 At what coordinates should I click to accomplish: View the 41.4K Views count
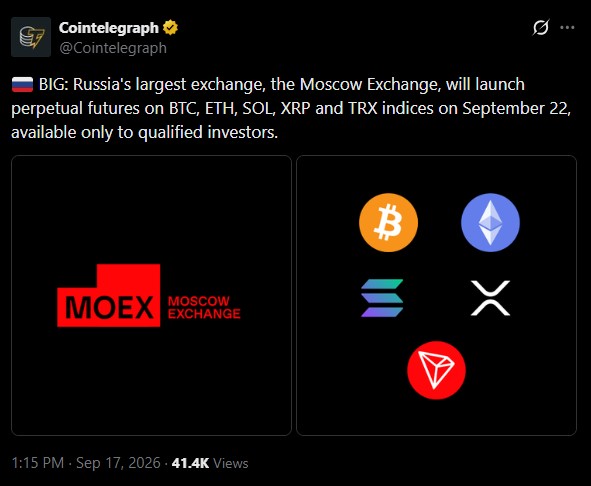click(210, 463)
